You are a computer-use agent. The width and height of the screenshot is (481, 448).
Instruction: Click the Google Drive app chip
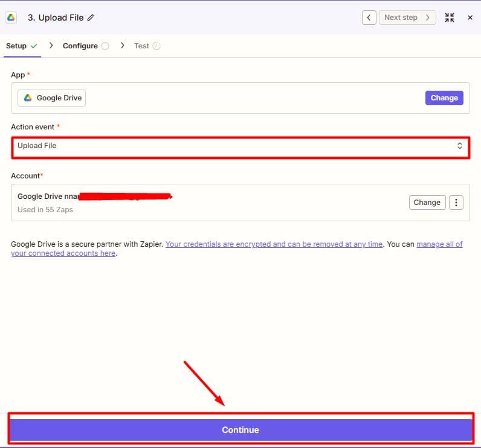(51, 98)
